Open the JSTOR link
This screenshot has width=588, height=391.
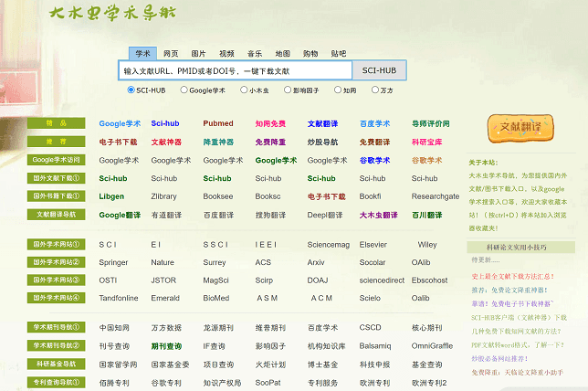163,280
